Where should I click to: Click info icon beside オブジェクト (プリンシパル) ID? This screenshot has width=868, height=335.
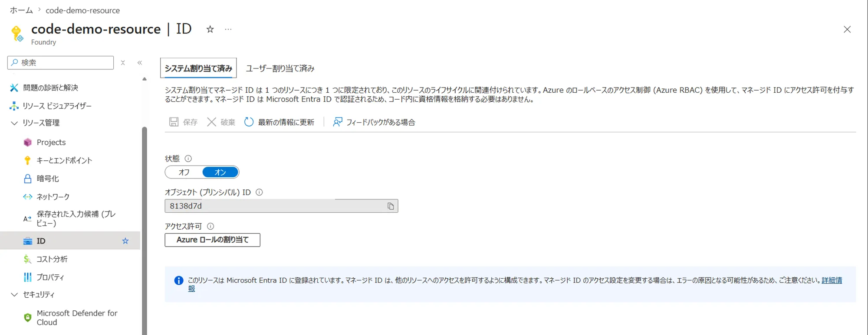[259, 192]
